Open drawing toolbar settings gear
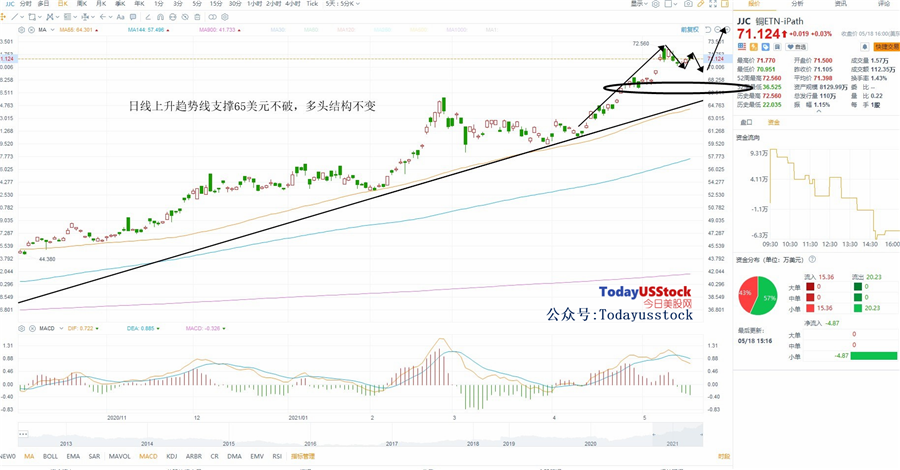This screenshot has width=900, height=470. coord(224,17)
